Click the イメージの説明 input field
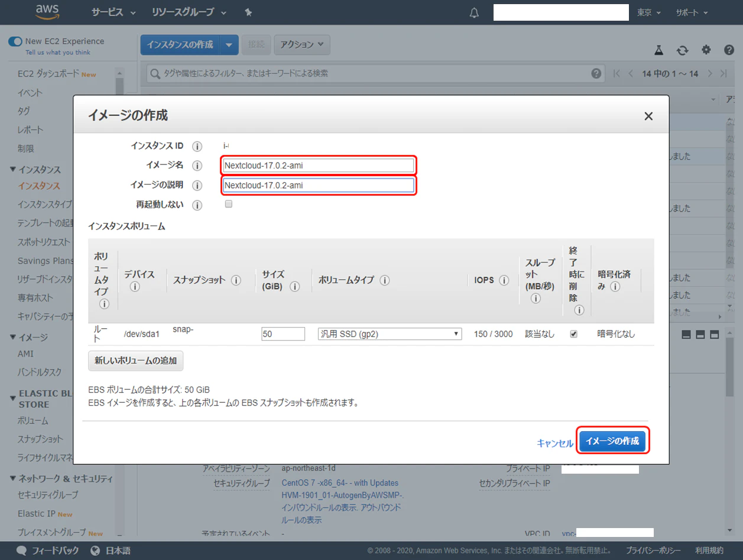743x560 pixels. click(x=319, y=185)
